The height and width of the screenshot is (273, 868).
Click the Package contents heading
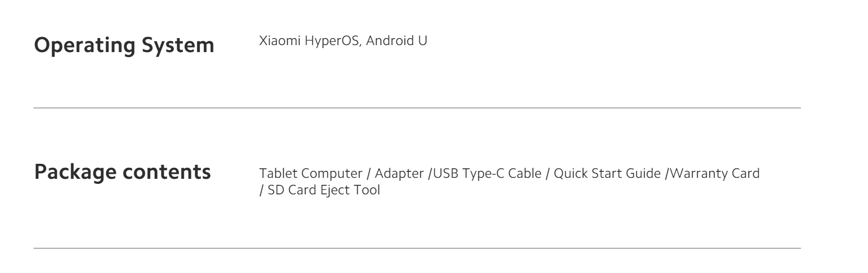click(x=122, y=172)
